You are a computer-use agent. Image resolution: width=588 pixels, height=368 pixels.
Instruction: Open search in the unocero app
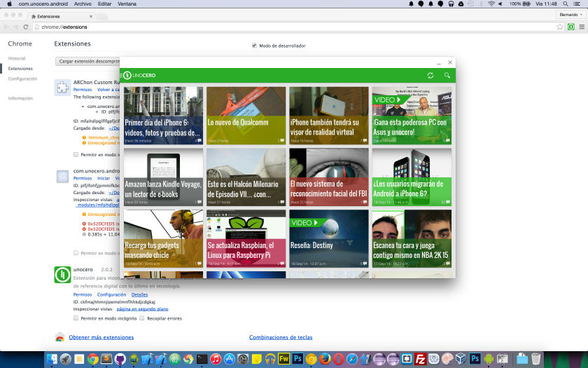(x=447, y=75)
